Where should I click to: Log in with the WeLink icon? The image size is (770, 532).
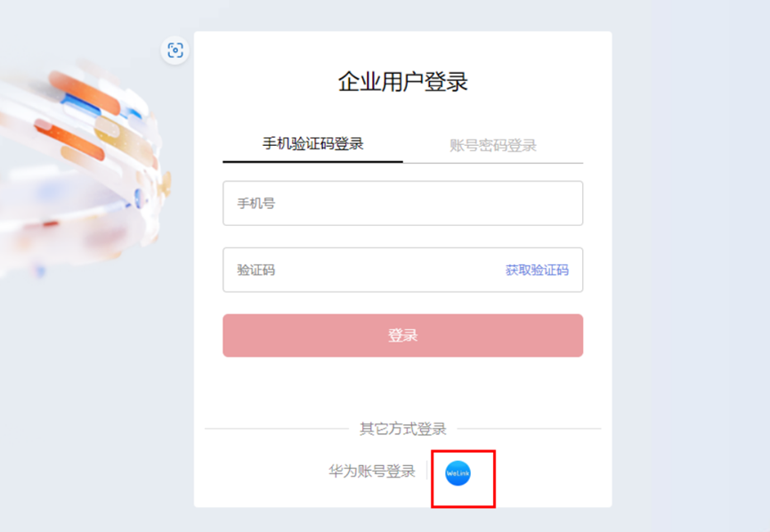(x=458, y=473)
